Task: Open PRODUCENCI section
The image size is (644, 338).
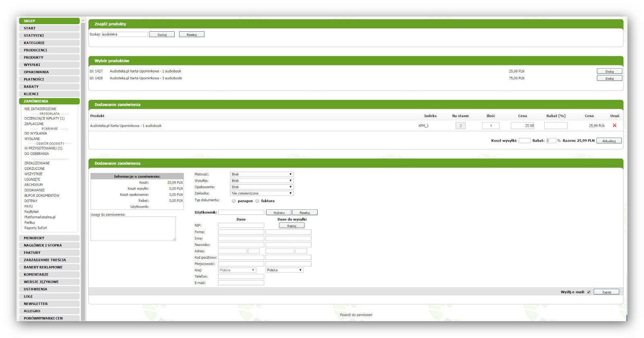Action: point(49,50)
